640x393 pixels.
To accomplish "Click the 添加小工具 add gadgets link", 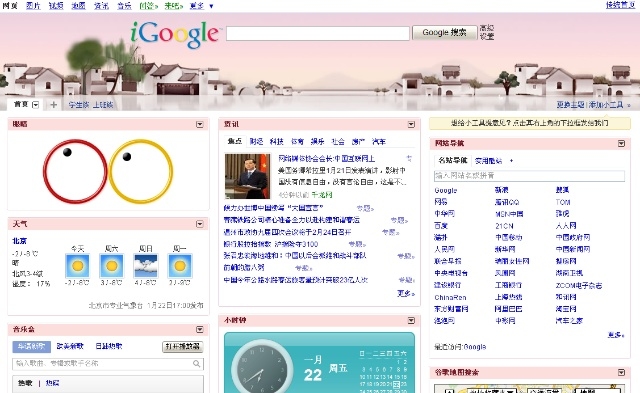I will pos(606,105).
